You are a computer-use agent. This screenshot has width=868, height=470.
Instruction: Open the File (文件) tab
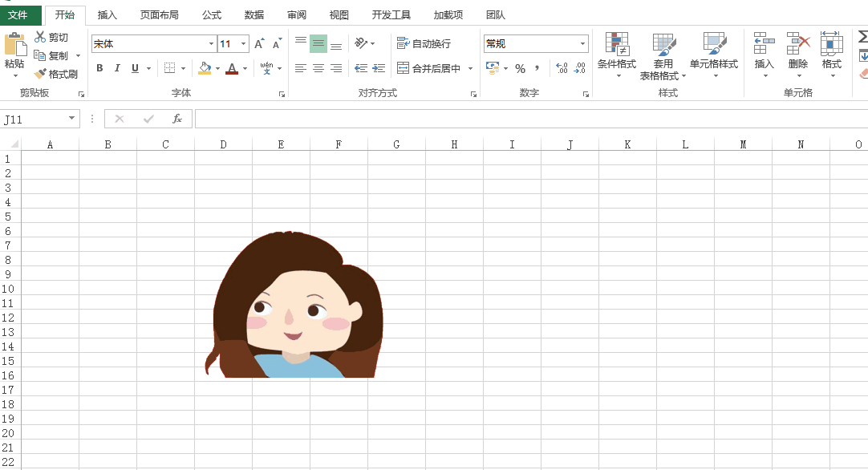(x=21, y=15)
